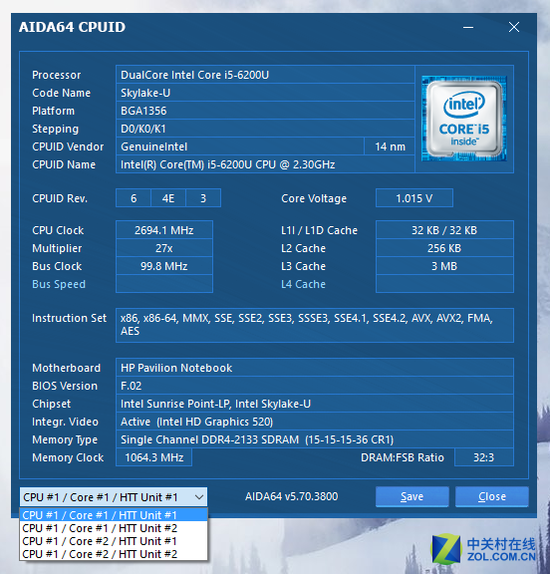Image resolution: width=550 pixels, height=574 pixels.
Task: Minimize the AIDA64 CPUID window
Action: pos(468,27)
